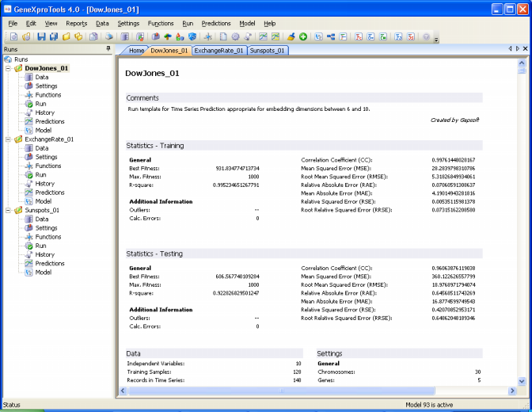Click the New Run page icon in toolbar
This screenshot has height=412, width=532.
pyautogui.click(x=14, y=36)
